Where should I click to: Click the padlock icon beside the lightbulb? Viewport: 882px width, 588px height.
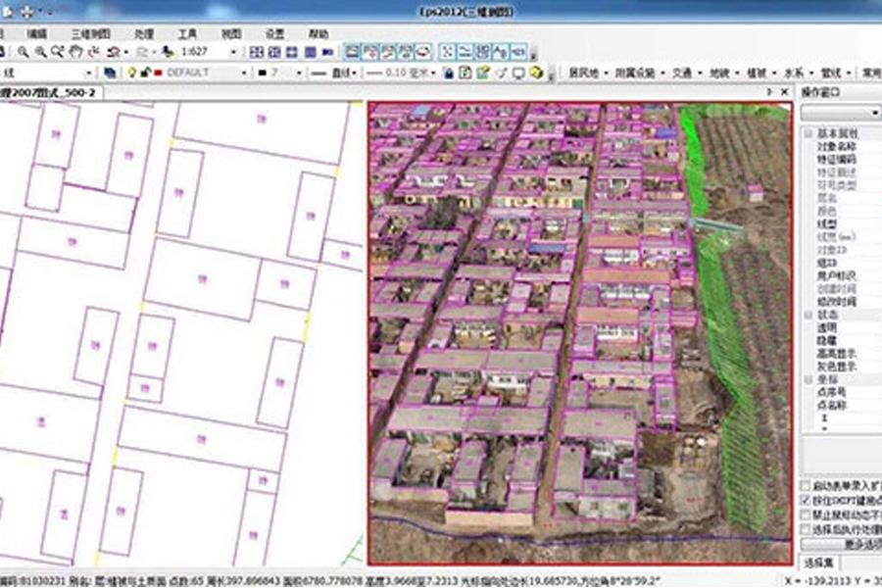pyautogui.click(x=144, y=73)
